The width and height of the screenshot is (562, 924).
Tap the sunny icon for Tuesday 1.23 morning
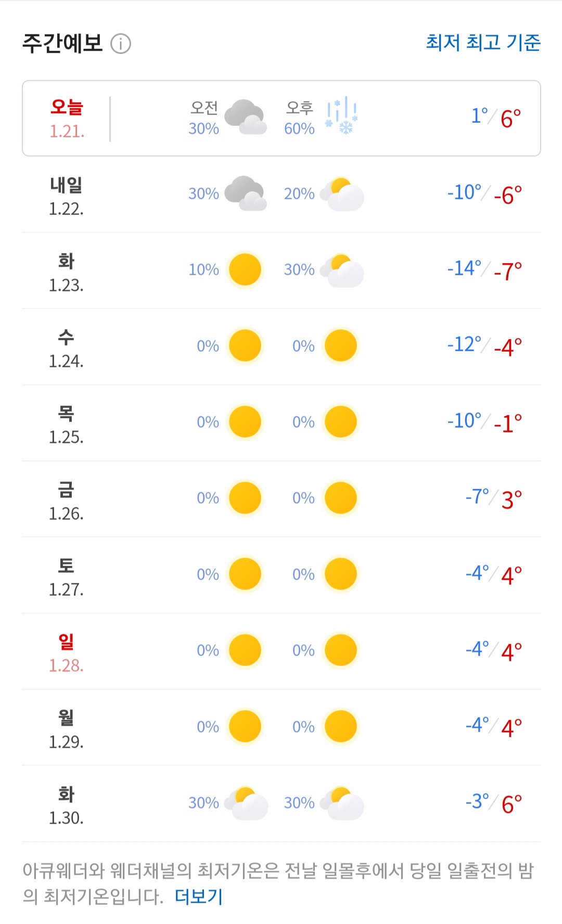245,269
